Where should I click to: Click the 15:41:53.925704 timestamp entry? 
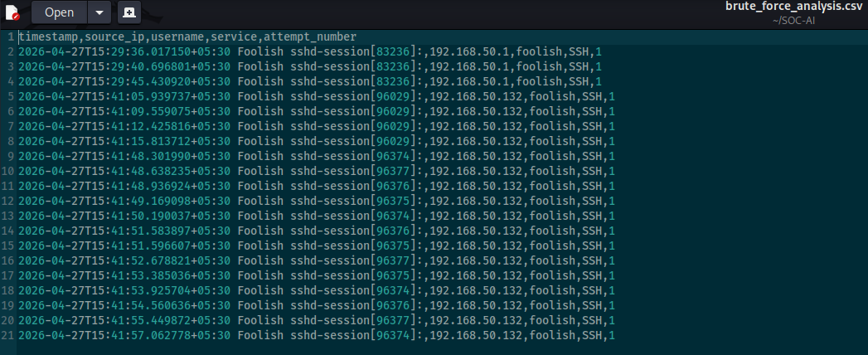click(x=124, y=290)
